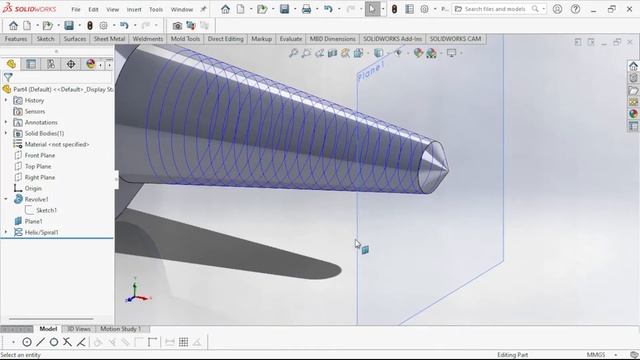The height and width of the screenshot is (360, 640).
Task: Click the Save icon in the title bar toolbar
Action: click(x=284, y=9)
